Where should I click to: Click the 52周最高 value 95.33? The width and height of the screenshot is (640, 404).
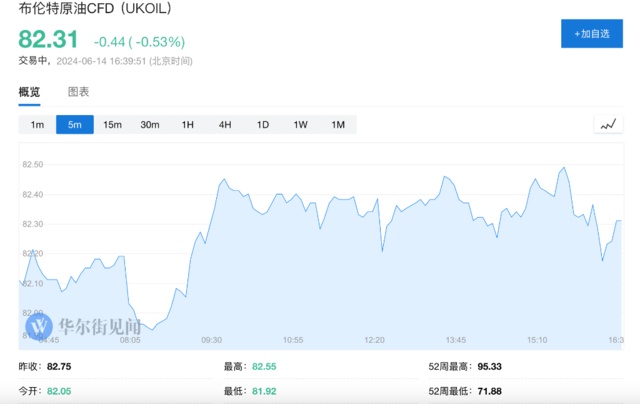[x=490, y=368]
